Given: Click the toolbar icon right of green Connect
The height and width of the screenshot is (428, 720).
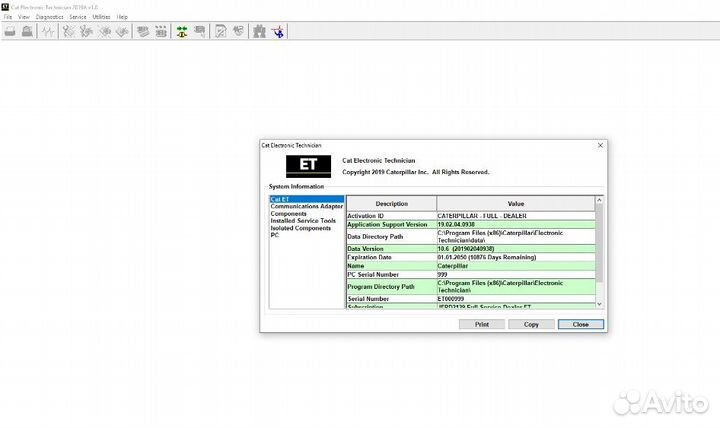Looking at the screenshot, I should pos(199,32).
